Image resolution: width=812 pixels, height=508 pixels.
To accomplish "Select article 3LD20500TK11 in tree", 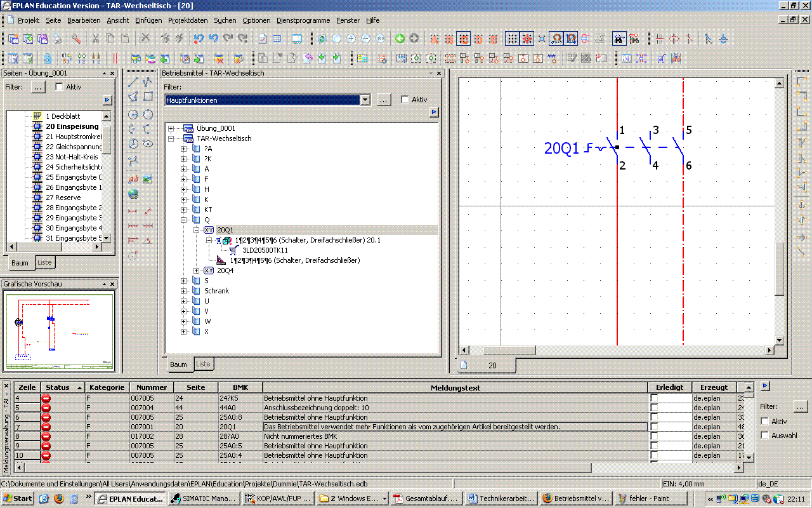I will pos(265,250).
